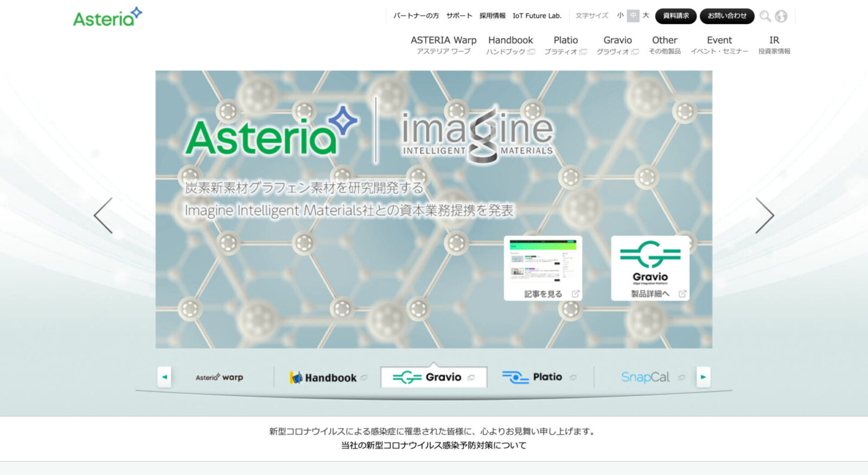Click the Asteria logo in header

tap(107, 17)
